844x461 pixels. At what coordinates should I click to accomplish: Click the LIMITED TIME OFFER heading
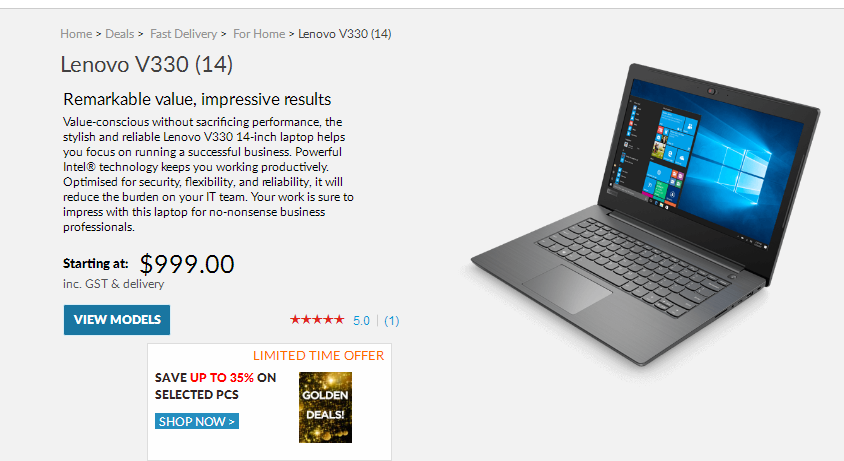[319, 356]
